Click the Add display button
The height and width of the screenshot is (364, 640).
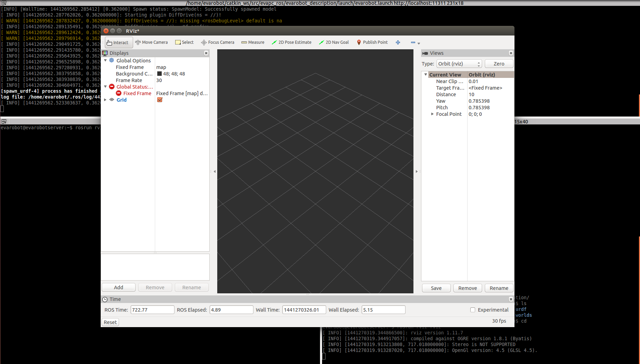(x=119, y=287)
